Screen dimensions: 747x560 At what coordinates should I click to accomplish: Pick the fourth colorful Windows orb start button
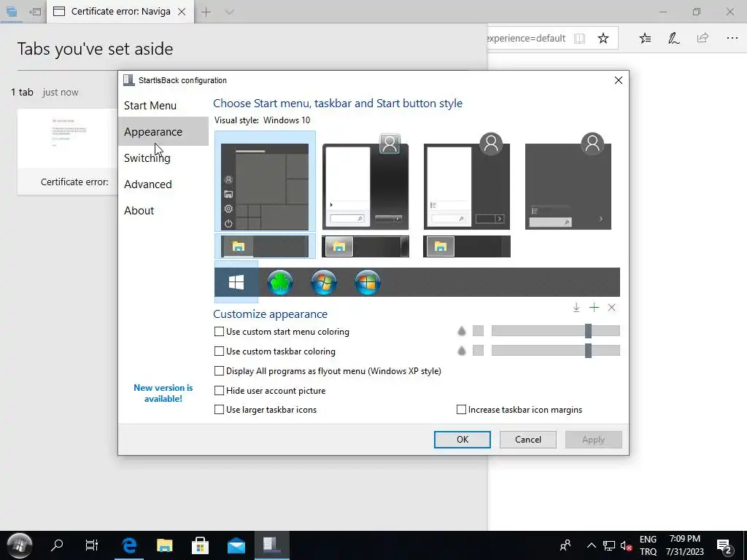[x=368, y=282]
